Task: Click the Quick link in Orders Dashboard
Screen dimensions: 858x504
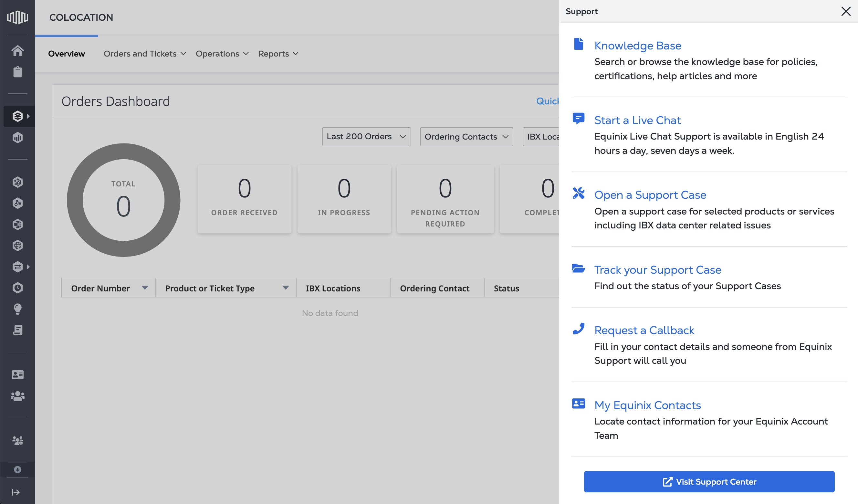Action: point(548,101)
